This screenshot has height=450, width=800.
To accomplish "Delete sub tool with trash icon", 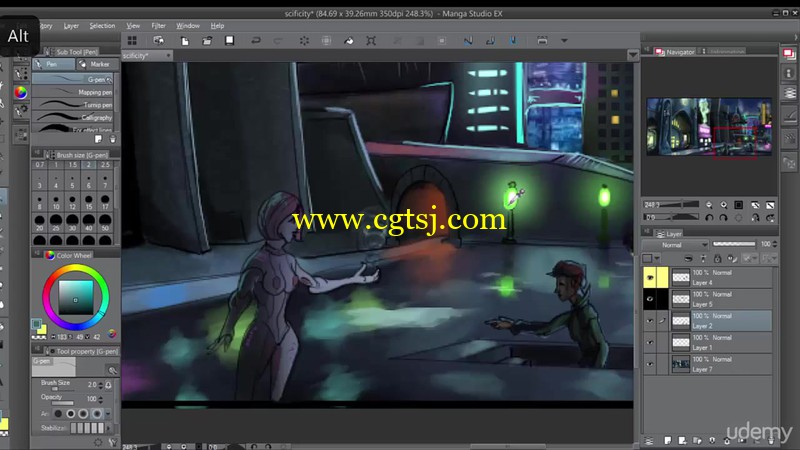I will tap(113, 139).
